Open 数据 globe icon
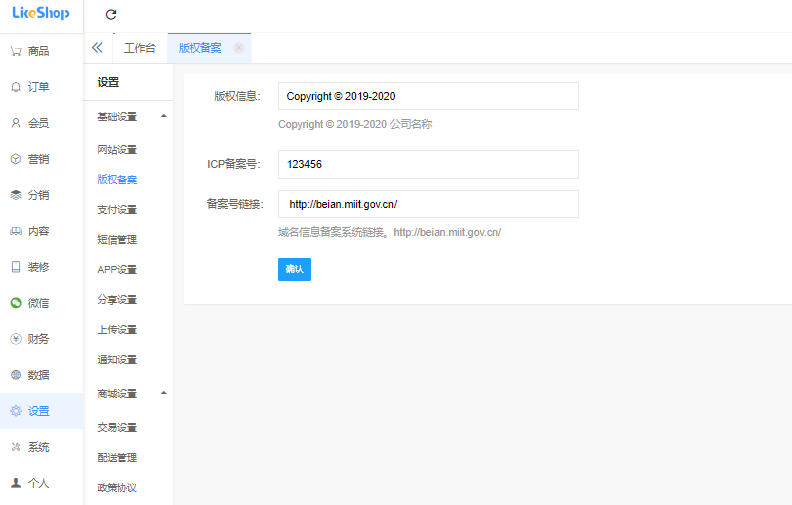The width and height of the screenshot is (792, 505). (x=16, y=375)
